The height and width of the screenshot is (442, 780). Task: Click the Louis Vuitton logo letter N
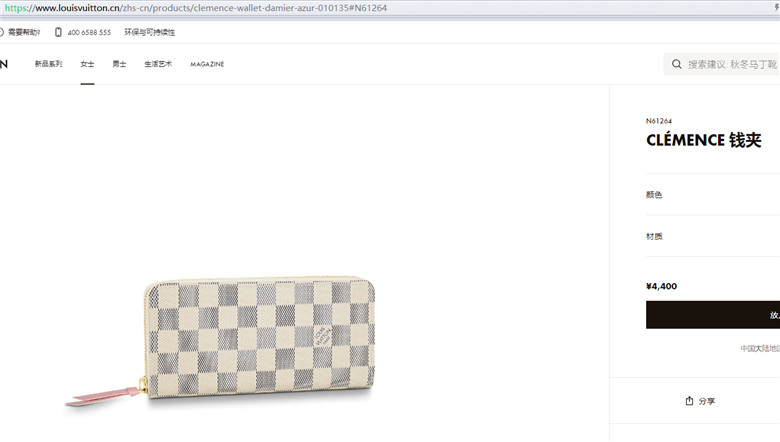pos(3,64)
